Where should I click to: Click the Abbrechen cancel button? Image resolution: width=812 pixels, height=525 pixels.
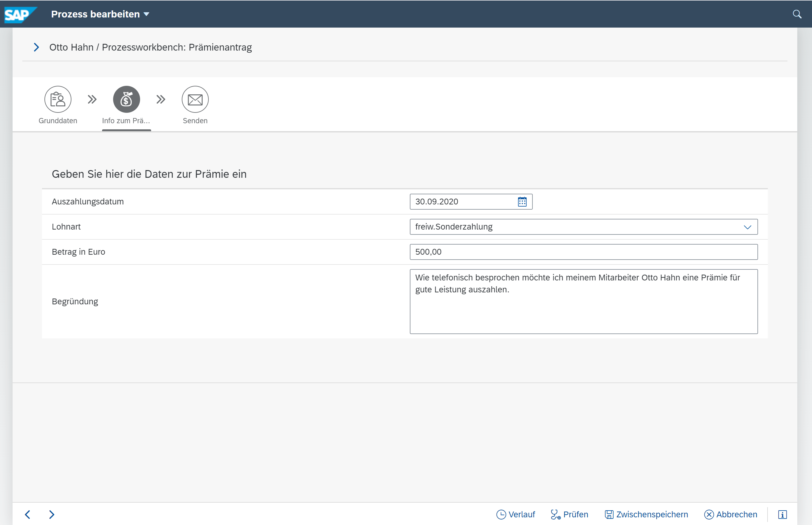click(730, 515)
